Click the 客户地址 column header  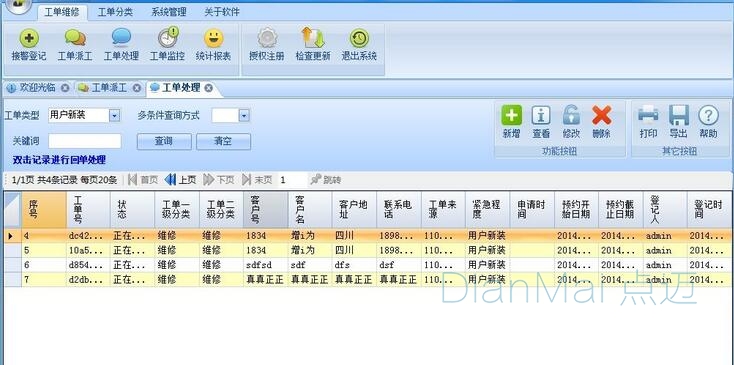354,210
